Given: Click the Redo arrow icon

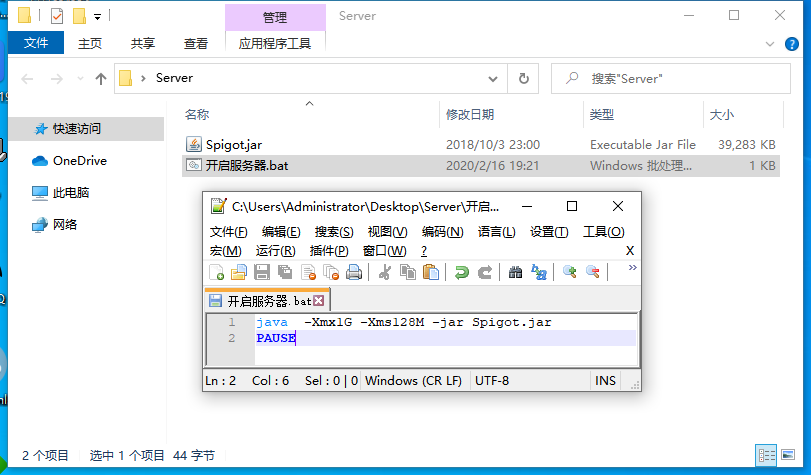Looking at the screenshot, I should tap(485, 272).
